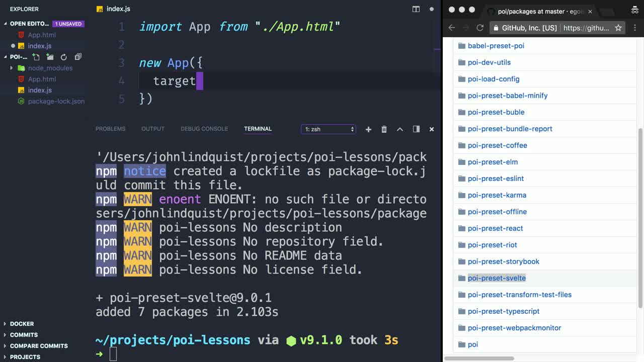The image size is (644, 362).
Task: Collapse all folders in explorer
Action: tap(78, 57)
